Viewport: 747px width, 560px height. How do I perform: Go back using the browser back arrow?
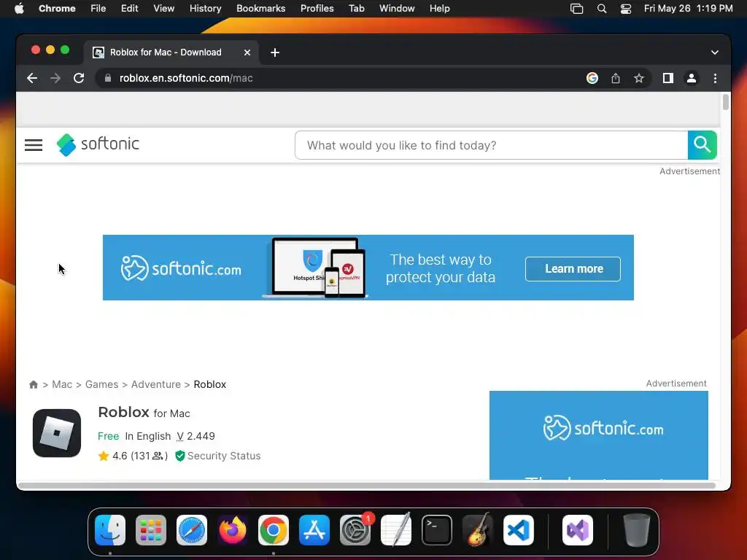point(32,78)
